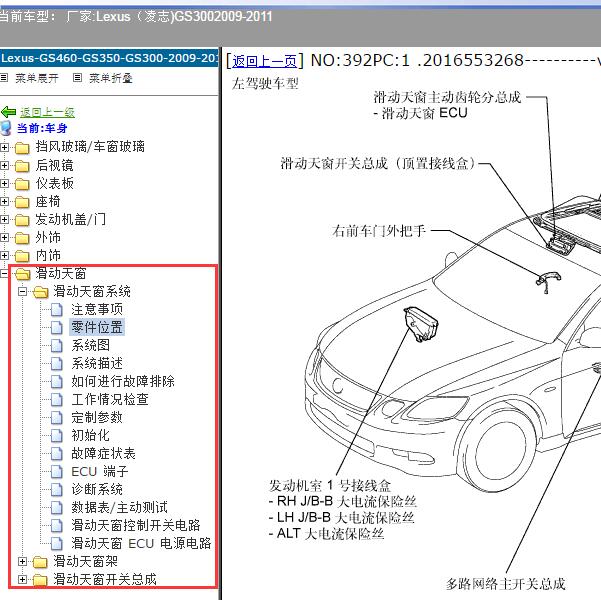Click the 工作情况检查 document icon
This screenshot has height=600, width=601.
pyautogui.click(x=57, y=399)
